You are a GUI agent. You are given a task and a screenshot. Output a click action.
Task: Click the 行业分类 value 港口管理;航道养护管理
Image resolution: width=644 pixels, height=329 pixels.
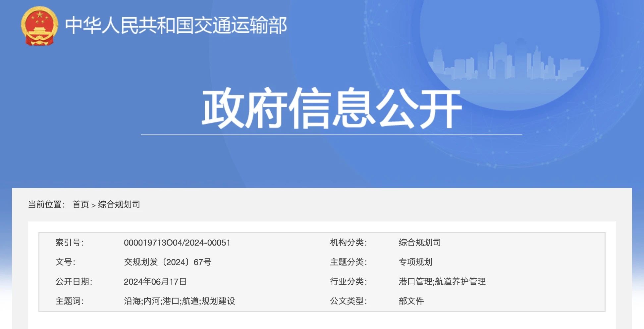pyautogui.click(x=442, y=282)
